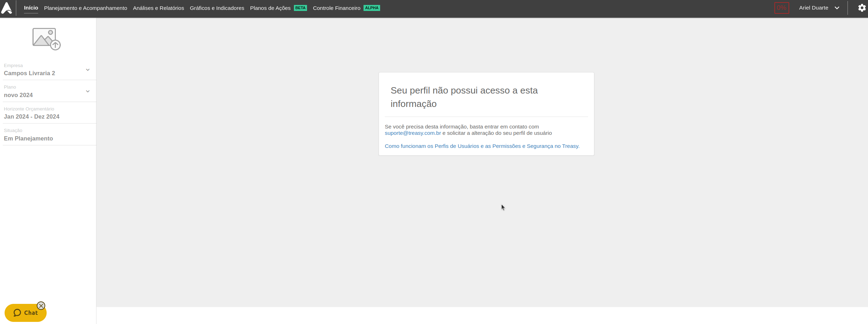Open Controle Financeiro menu
Screen dimensions: 868x324
click(337, 8)
